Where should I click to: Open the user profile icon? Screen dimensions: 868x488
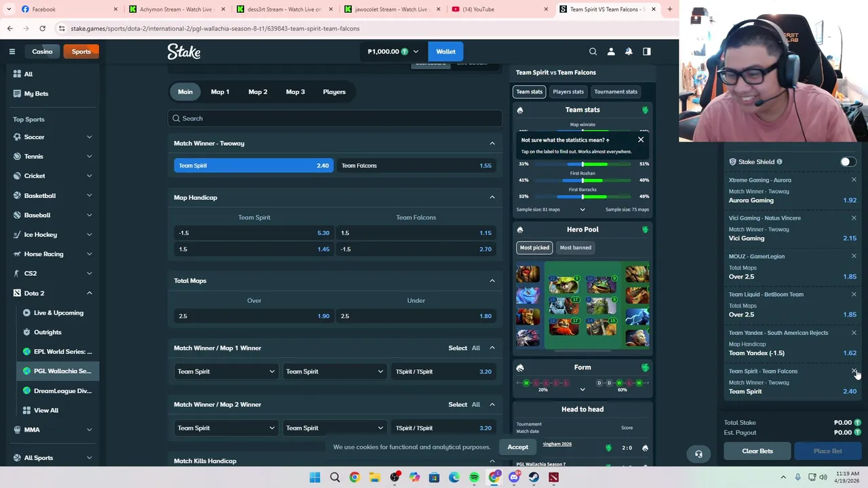click(611, 52)
